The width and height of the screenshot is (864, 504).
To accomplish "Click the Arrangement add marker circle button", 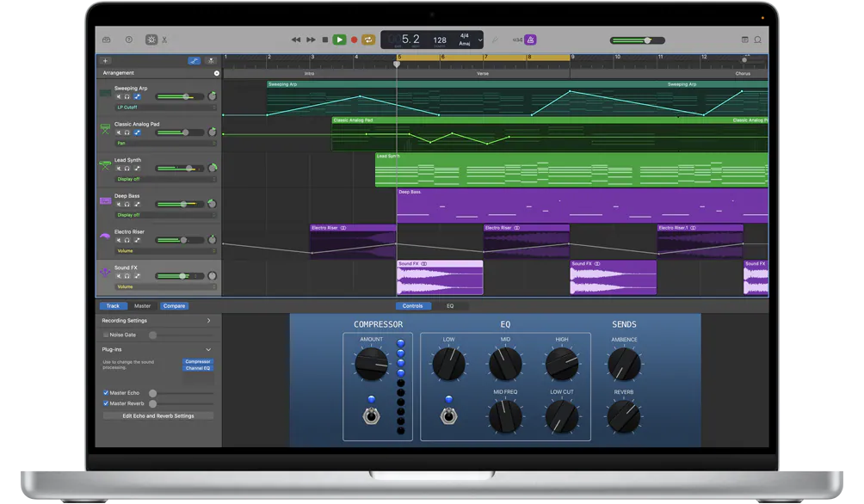I will pos(217,73).
